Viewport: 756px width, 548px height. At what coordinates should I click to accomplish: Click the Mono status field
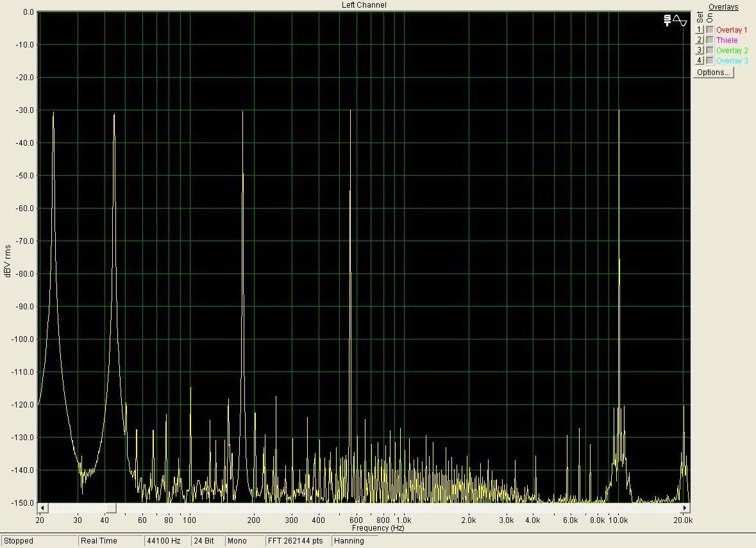click(245, 541)
